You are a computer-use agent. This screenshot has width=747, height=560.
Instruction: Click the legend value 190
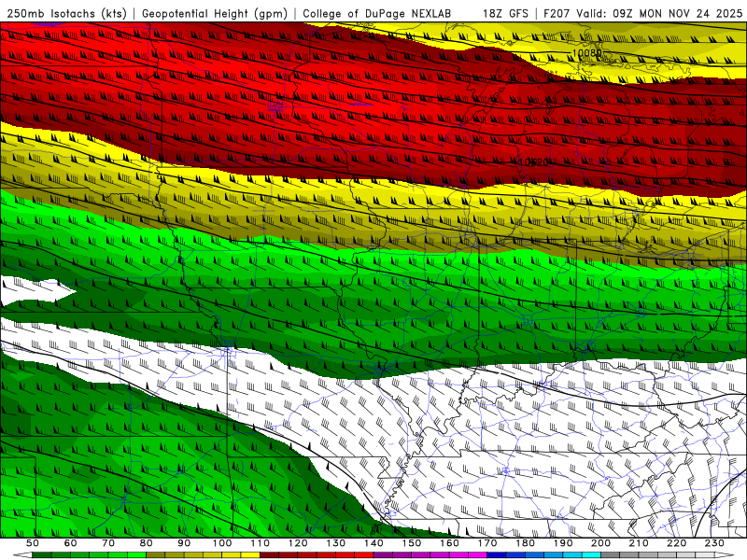(x=564, y=543)
